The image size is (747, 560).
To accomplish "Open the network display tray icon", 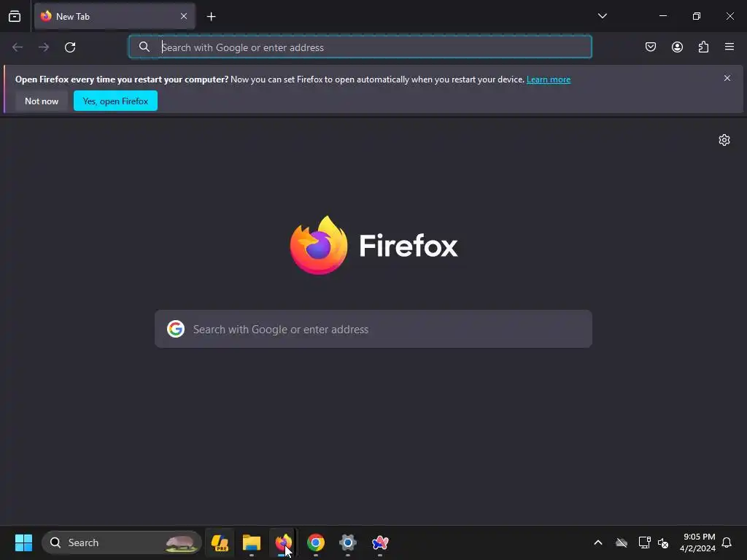I will click(x=644, y=542).
